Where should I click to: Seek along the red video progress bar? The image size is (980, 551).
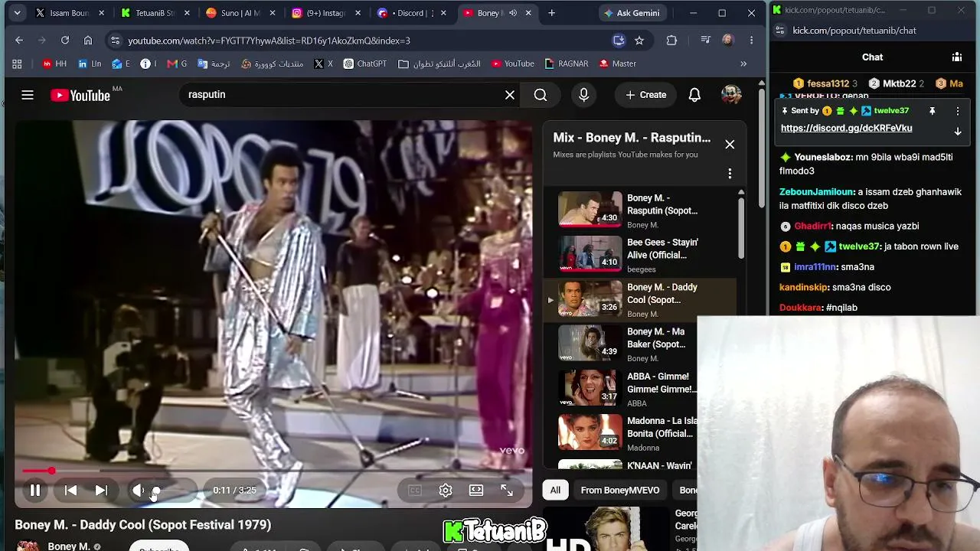[x=273, y=471]
